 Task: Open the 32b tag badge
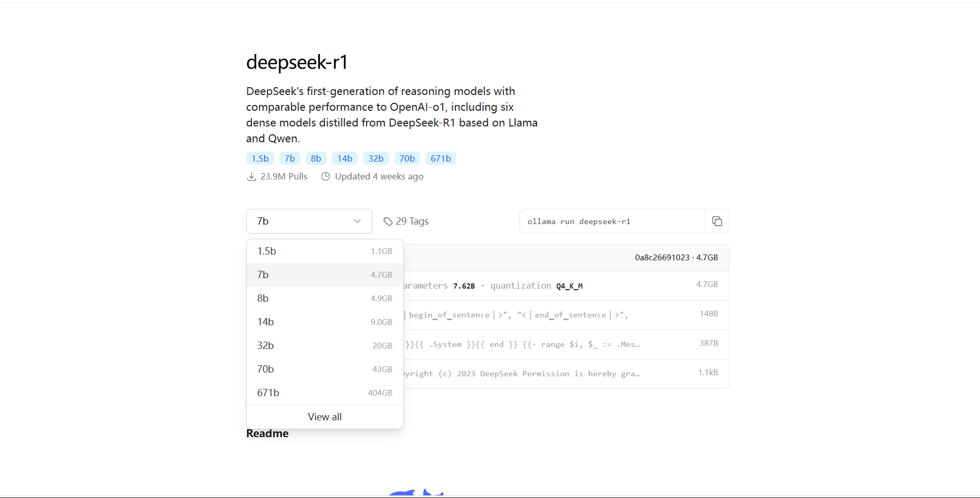click(376, 158)
